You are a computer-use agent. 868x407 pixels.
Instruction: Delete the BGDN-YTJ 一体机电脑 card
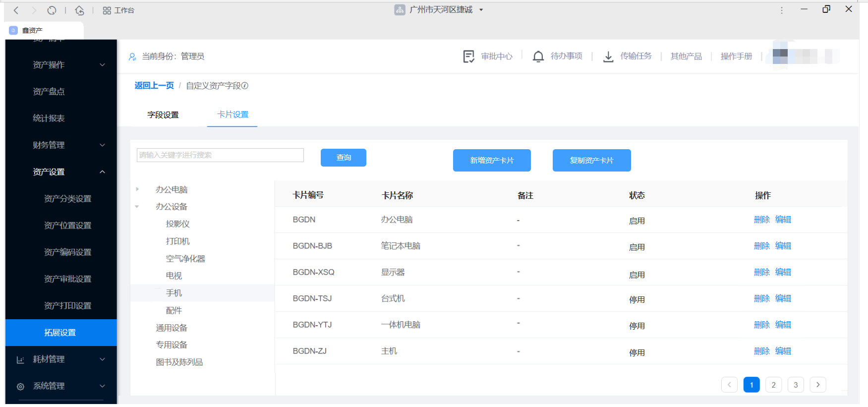click(762, 325)
